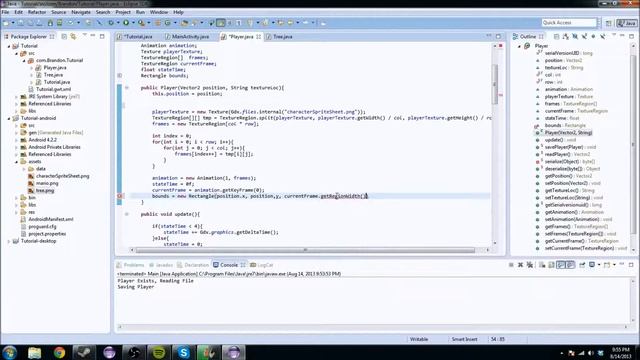Screen dimensions: 640x360
Task: Click Pin Console icon
Action: [x=582, y=265]
